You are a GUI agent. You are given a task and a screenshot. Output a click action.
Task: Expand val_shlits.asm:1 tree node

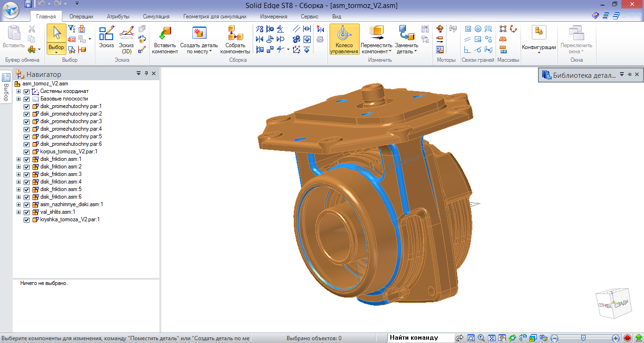(x=18, y=212)
